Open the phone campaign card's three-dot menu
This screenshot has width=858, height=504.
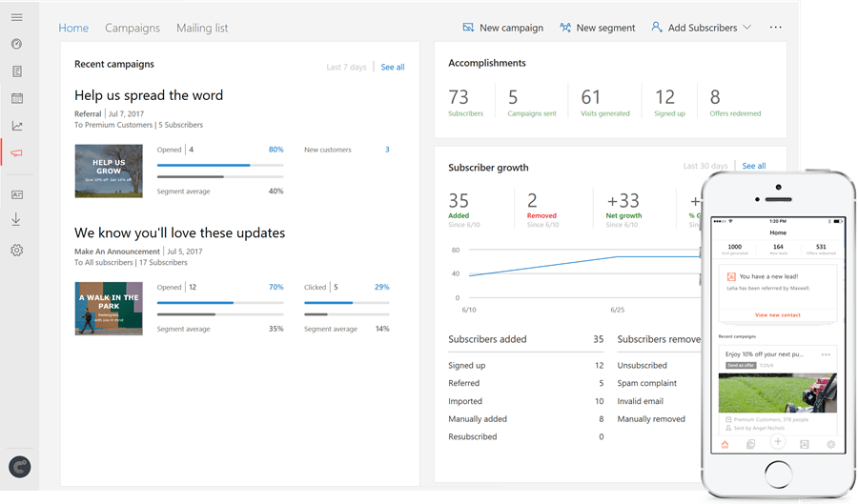[x=826, y=354]
